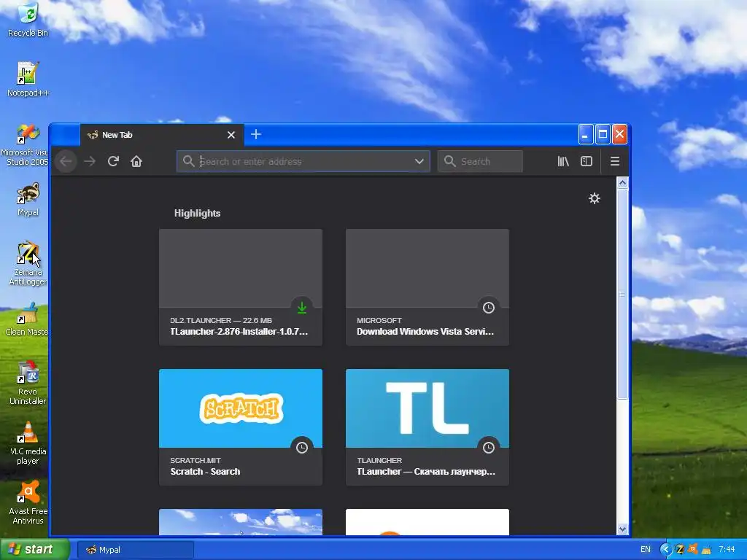Focus the search or enter address field
The width and height of the screenshot is (747, 560).
(303, 161)
